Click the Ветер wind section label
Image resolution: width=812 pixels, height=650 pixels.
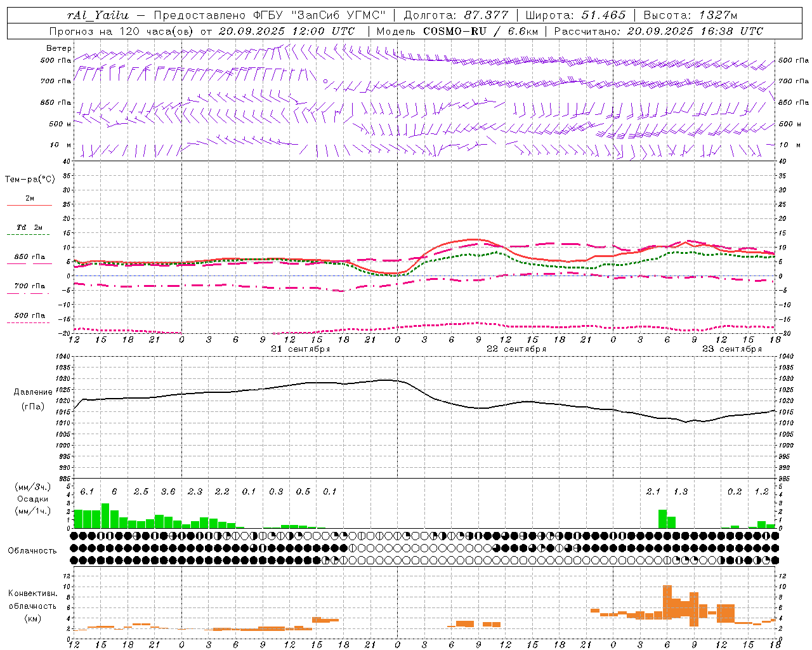point(59,48)
